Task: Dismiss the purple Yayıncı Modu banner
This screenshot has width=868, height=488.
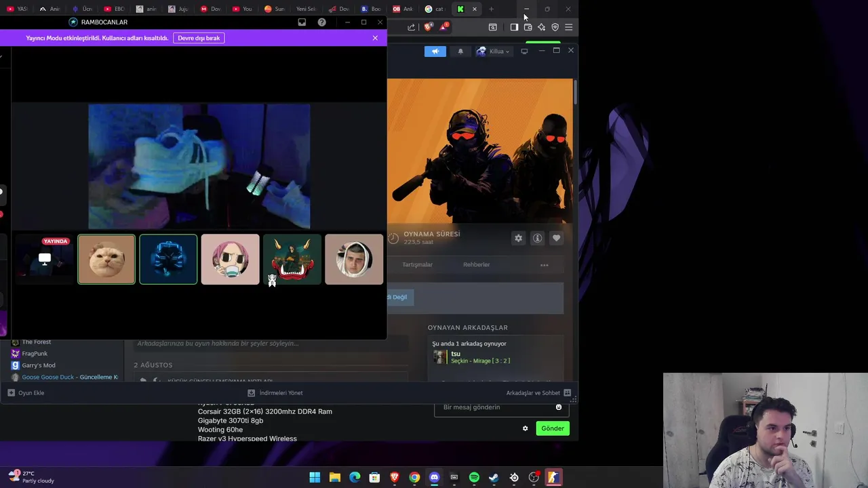Action: coord(375,38)
